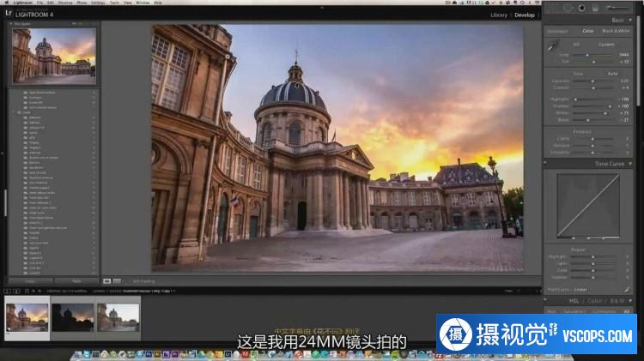
Task: Click the Shadows slider handle in Basic panel
Action: point(610,106)
